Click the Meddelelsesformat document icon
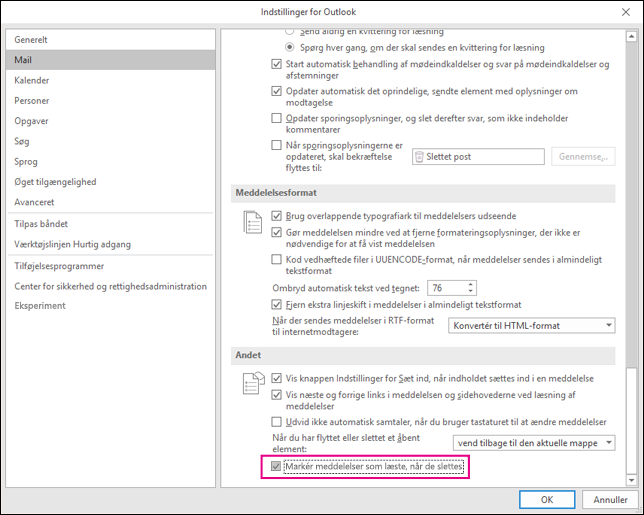The height and width of the screenshot is (515, 644). point(253,222)
